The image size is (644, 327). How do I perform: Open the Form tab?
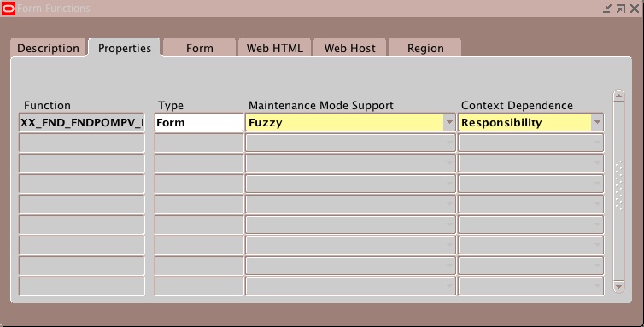(x=200, y=48)
